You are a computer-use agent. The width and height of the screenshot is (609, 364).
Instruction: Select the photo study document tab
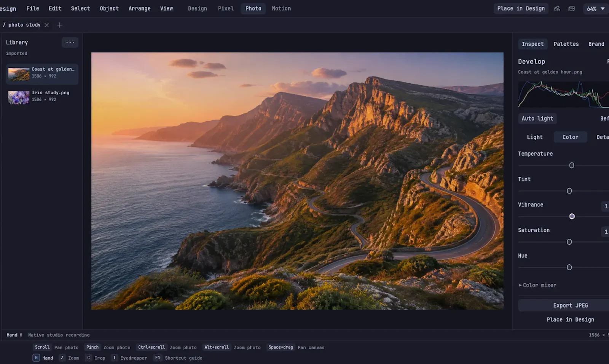[x=24, y=25]
